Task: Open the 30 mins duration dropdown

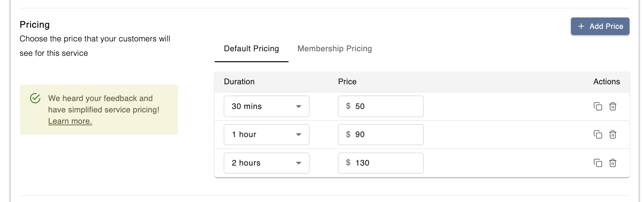Action: pyautogui.click(x=266, y=106)
